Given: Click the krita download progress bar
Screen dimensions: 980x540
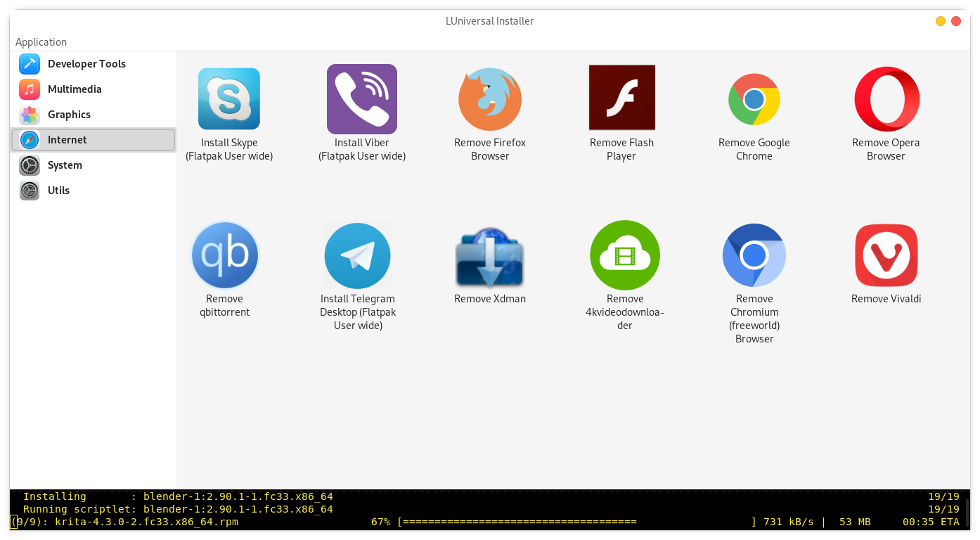Looking at the screenshot, I should 576,522.
